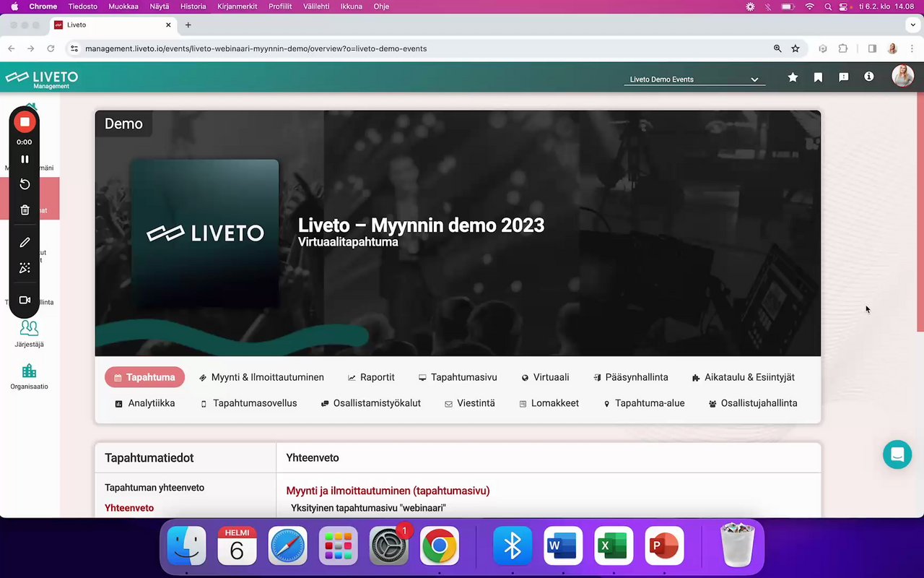Click the Yhteenveto link under Tapahtuman yhteenveto
This screenshot has height=578, width=924.
coord(129,508)
